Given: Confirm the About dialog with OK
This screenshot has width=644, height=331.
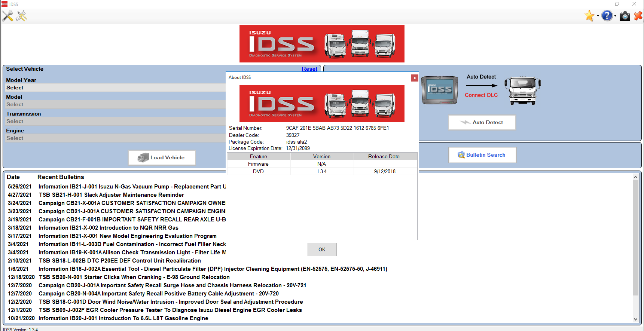Looking at the screenshot, I should coord(322,249).
